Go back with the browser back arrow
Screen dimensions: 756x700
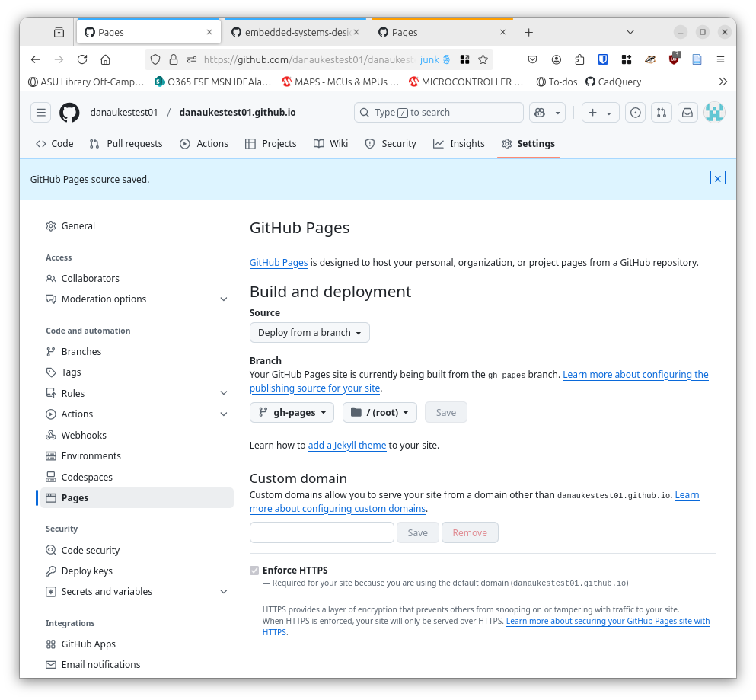[x=35, y=59]
